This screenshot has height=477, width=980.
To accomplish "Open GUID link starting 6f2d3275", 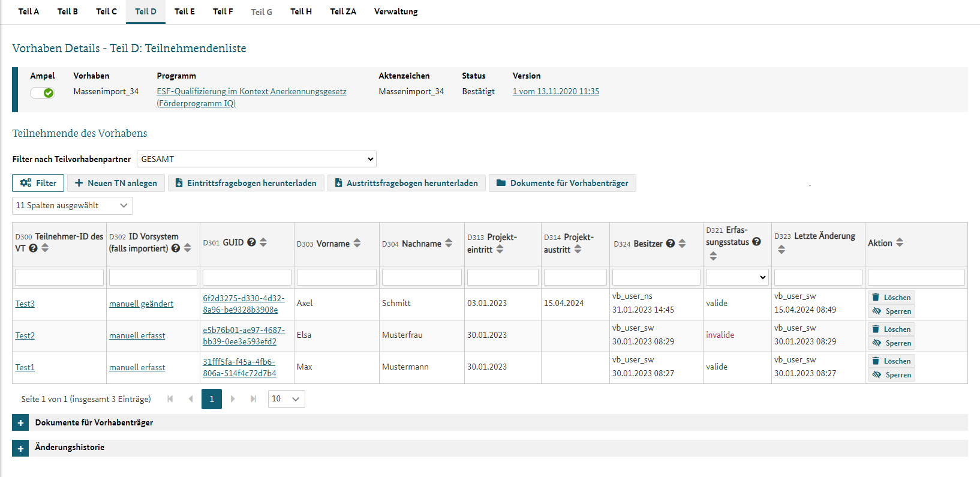I will pos(244,304).
